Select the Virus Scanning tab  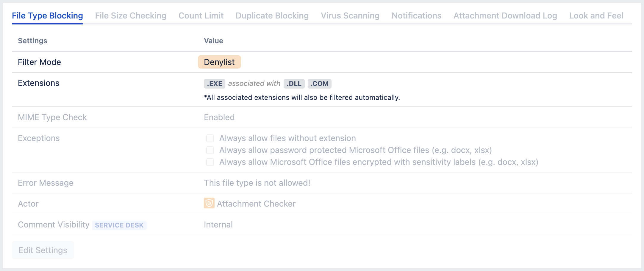point(350,16)
